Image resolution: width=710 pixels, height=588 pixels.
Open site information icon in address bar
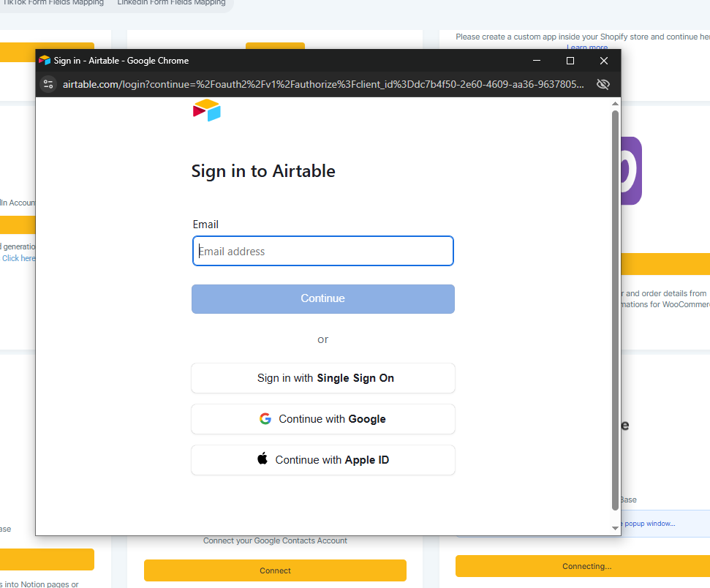tap(48, 84)
